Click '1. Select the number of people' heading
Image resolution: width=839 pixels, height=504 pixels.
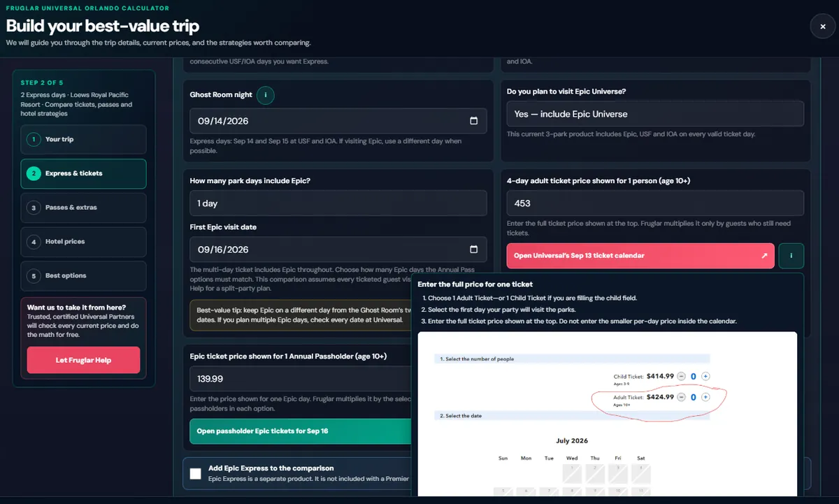click(x=477, y=359)
